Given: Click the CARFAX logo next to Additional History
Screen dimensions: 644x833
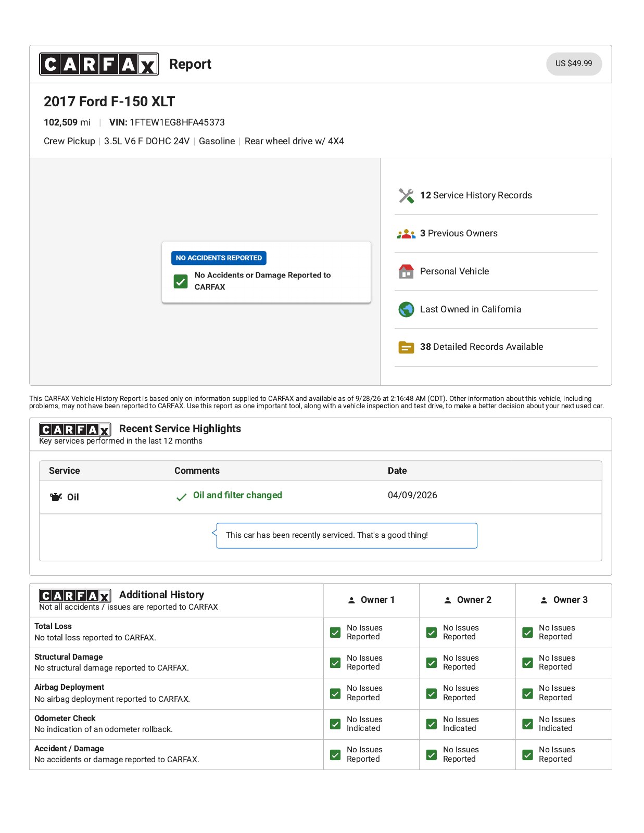Looking at the screenshot, I should (75, 596).
